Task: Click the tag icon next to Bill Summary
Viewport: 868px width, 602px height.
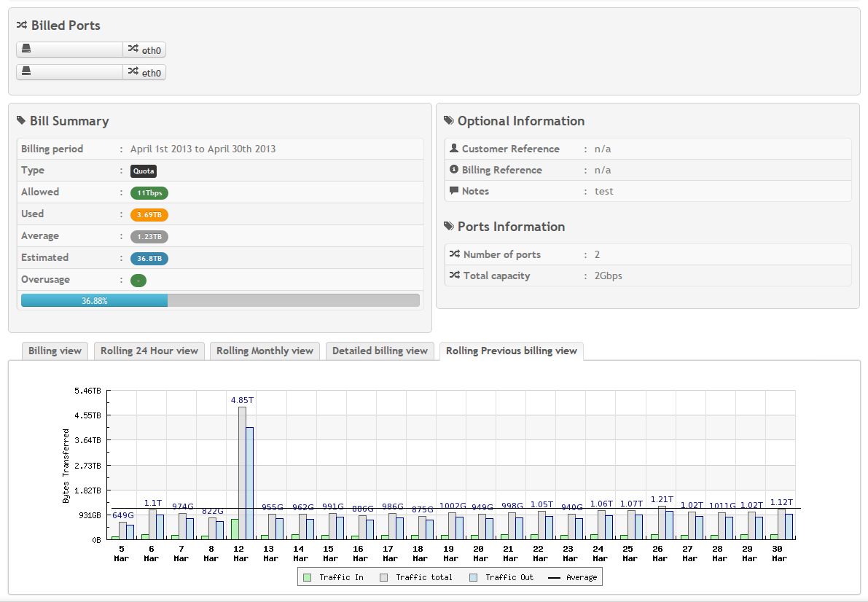Action: 20,121
